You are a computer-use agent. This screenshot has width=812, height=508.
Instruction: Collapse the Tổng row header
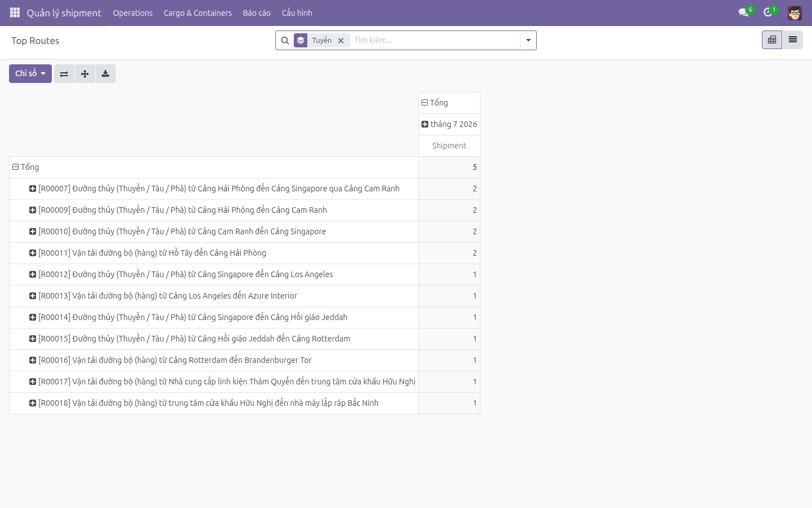pyautogui.click(x=26, y=167)
